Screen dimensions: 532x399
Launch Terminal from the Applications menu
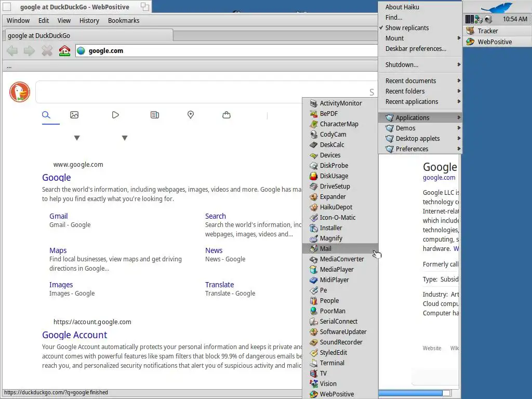(x=340, y=363)
